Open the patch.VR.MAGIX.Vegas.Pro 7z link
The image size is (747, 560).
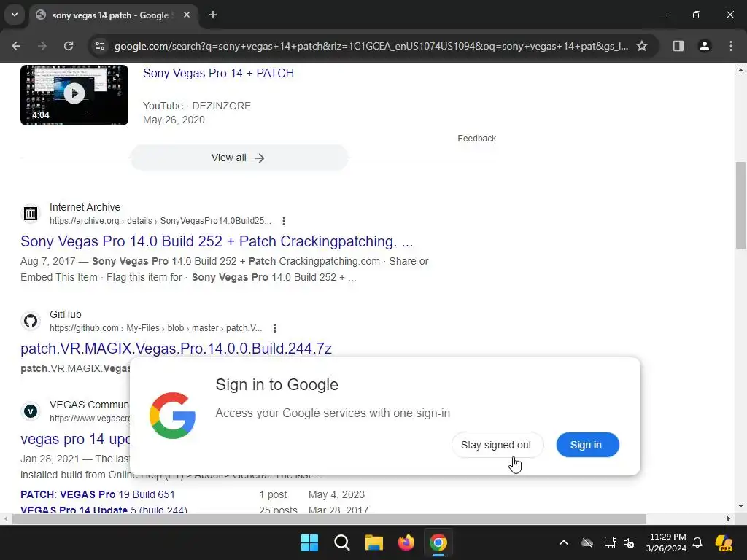[x=176, y=349]
